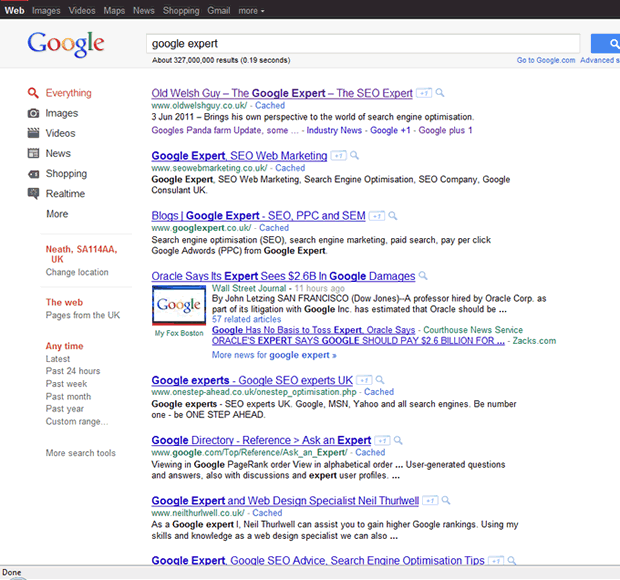Open News from top navigation bar
The height and width of the screenshot is (580, 620).
pos(144,11)
